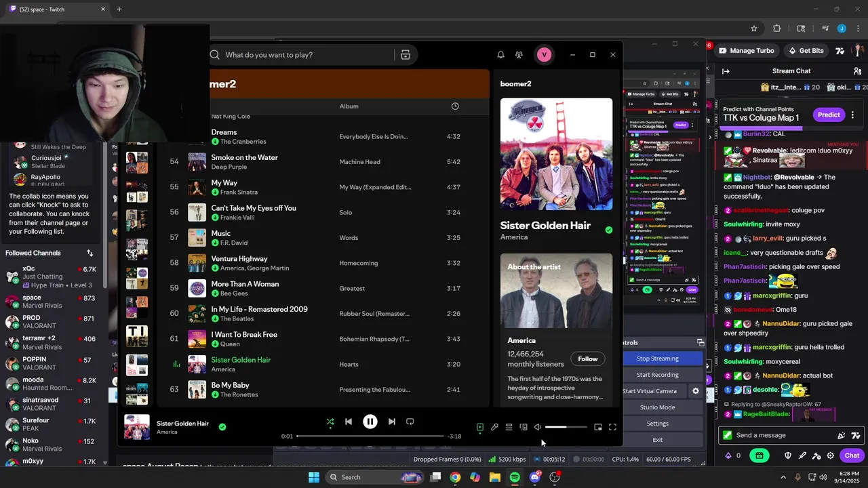Open OBS Settings button

coord(658,424)
